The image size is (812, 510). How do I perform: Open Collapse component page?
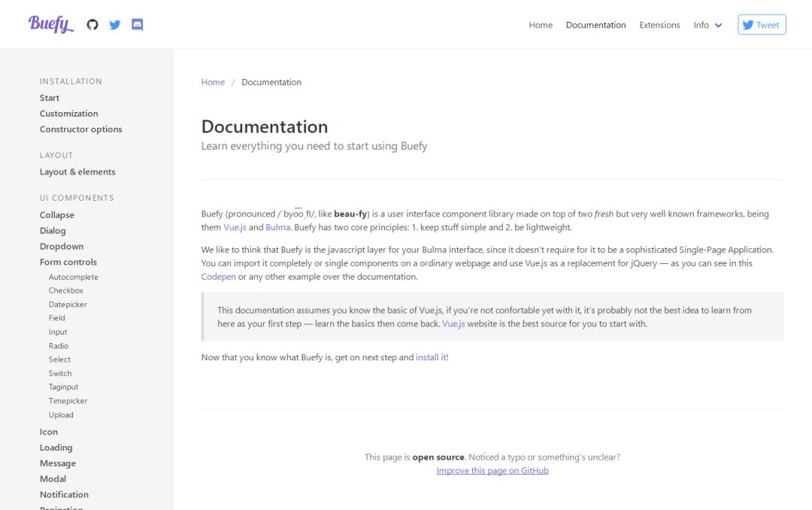click(x=57, y=214)
